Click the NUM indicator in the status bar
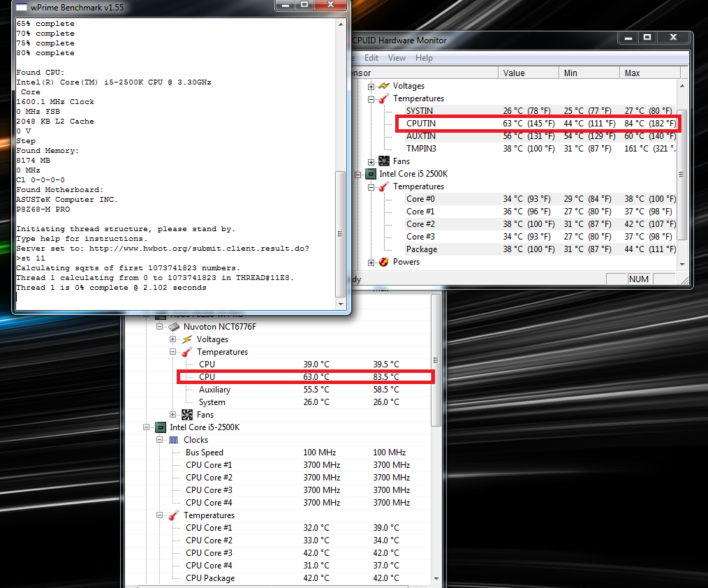The image size is (708, 588). 639,279
